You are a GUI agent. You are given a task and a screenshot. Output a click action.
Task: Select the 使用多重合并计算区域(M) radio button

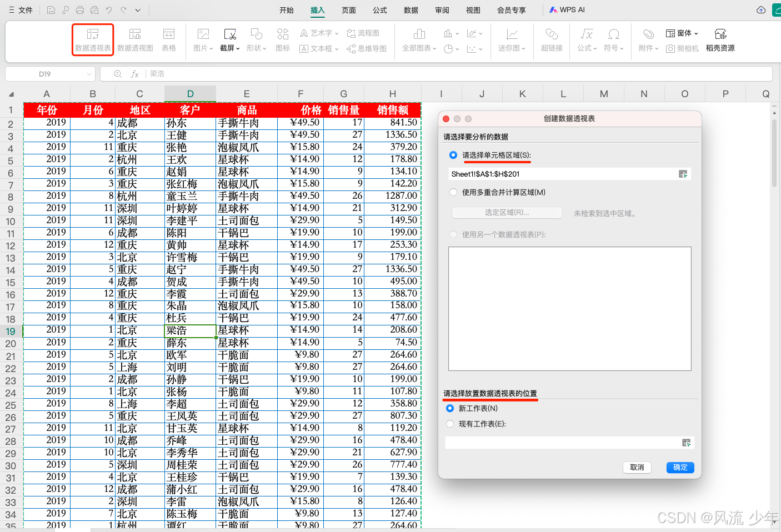point(453,192)
